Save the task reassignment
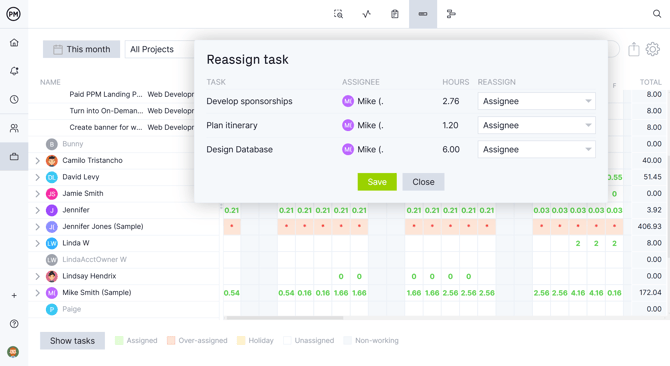Viewport: 670px width, 366px height. pos(377,182)
